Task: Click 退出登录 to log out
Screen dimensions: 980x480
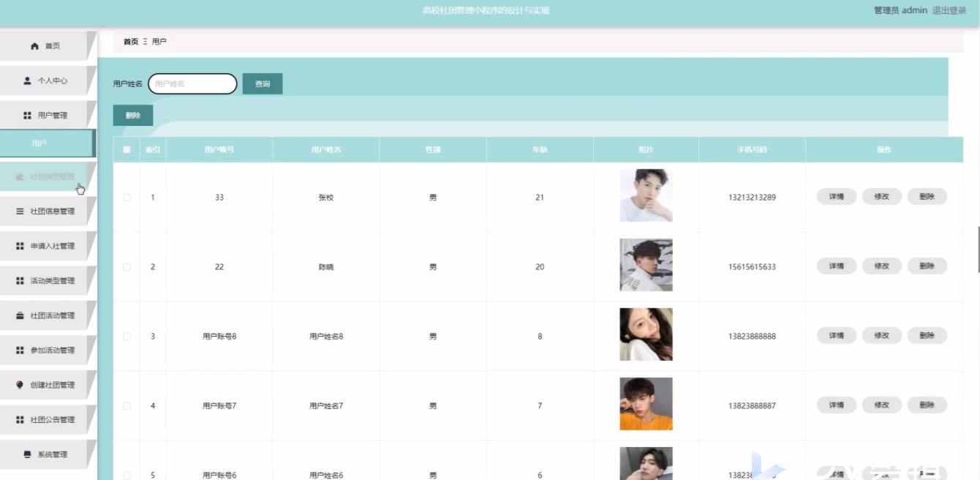Action: click(x=948, y=10)
